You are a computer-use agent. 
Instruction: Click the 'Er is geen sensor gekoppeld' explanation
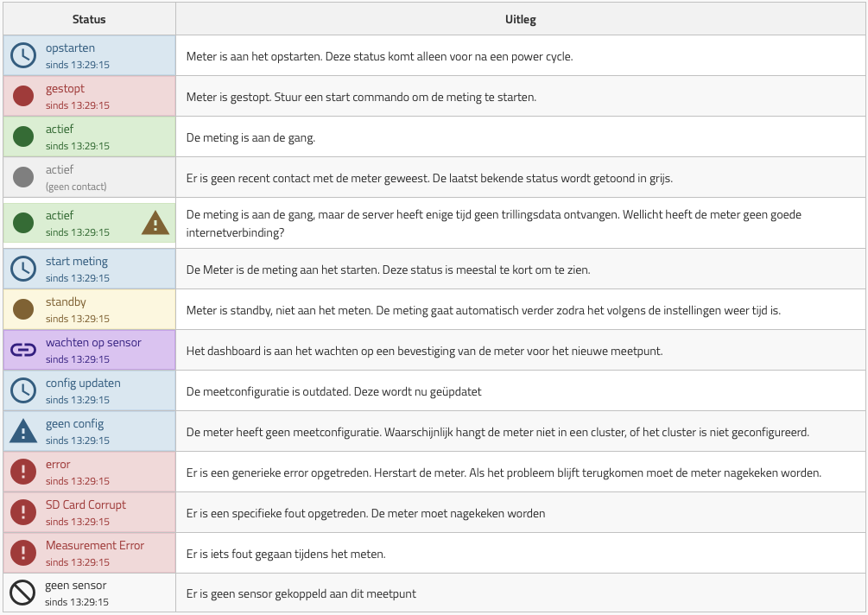(x=301, y=594)
